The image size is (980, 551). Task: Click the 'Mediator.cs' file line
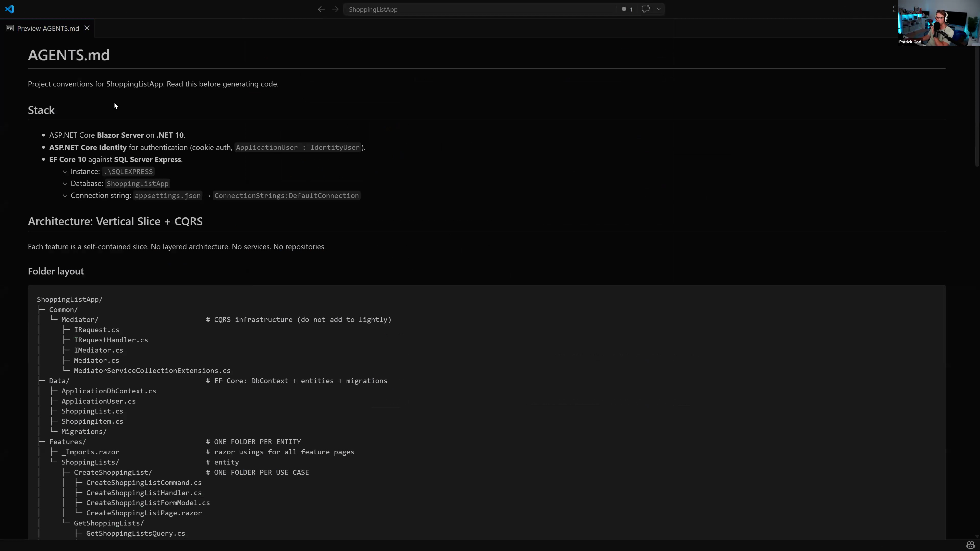pyautogui.click(x=97, y=360)
